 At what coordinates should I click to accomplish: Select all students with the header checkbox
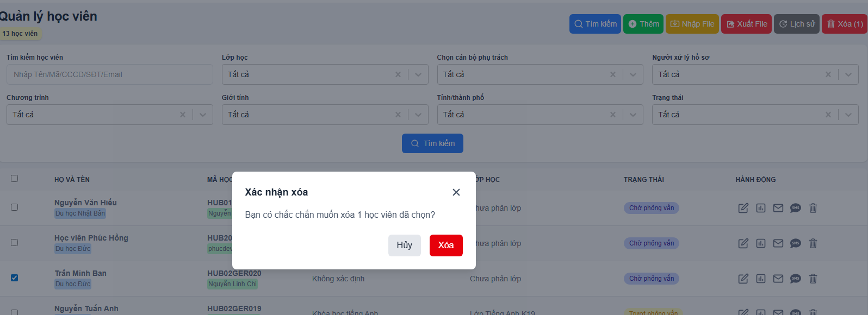[15, 178]
